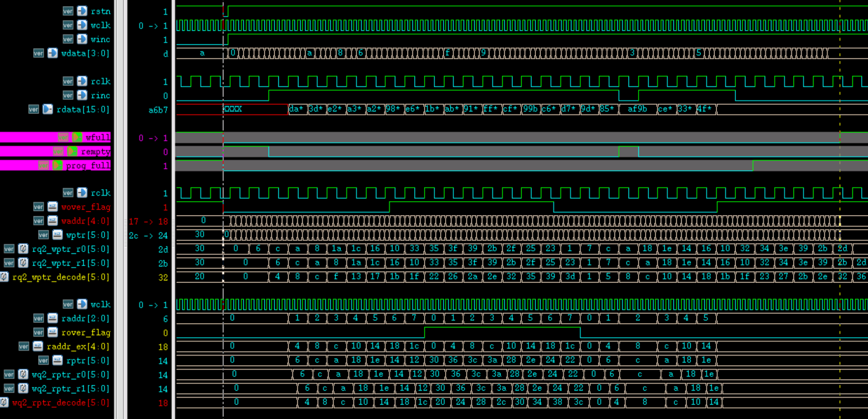
Task: Click the input port icon beside rstn
Action: [x=82, y=11]
